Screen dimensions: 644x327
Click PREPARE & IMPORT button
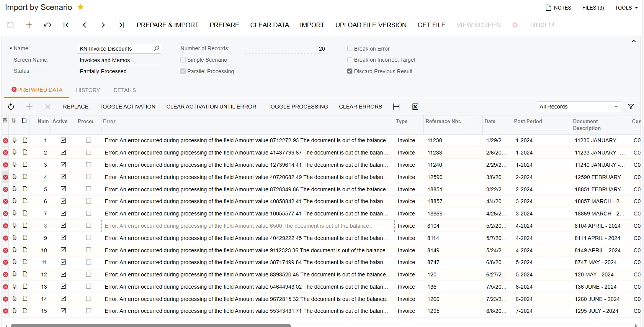tap(168, 25)
